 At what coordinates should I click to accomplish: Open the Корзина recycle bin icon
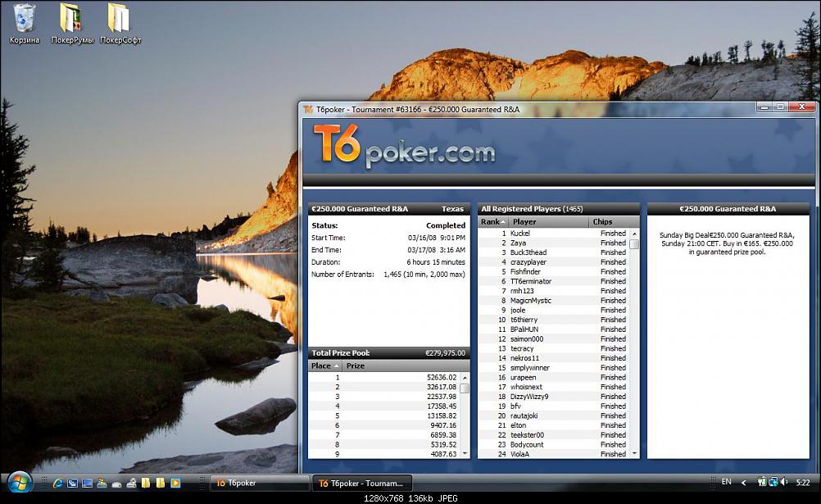(24, 24)
